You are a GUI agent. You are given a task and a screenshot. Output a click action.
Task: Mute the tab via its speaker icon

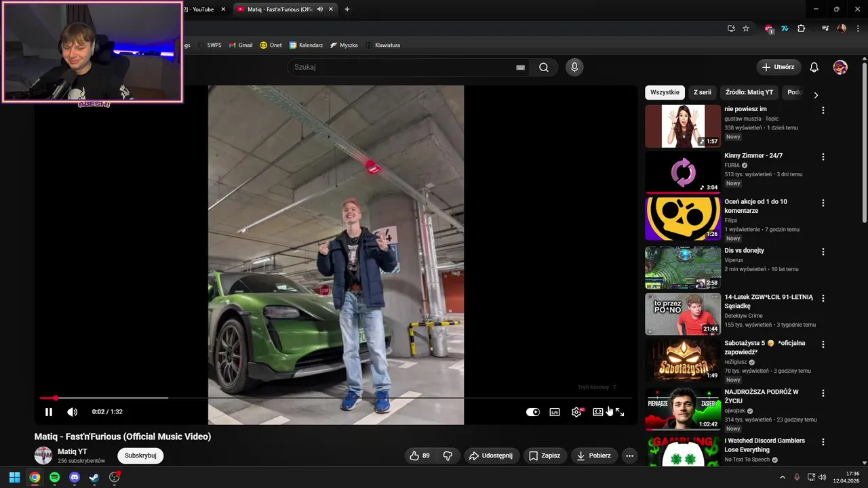pyautogui.click(x=320, y=9)
